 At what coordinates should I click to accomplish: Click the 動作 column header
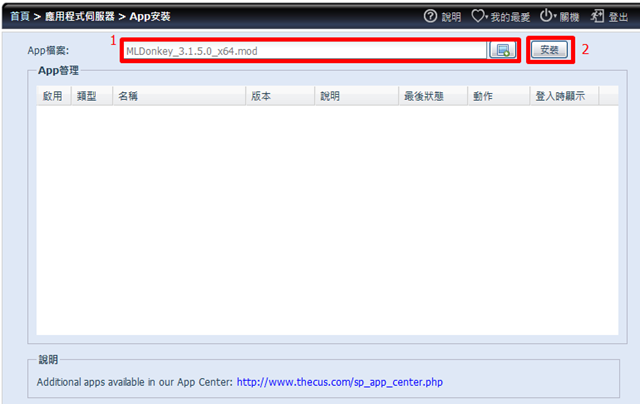[x=499, y=96]
